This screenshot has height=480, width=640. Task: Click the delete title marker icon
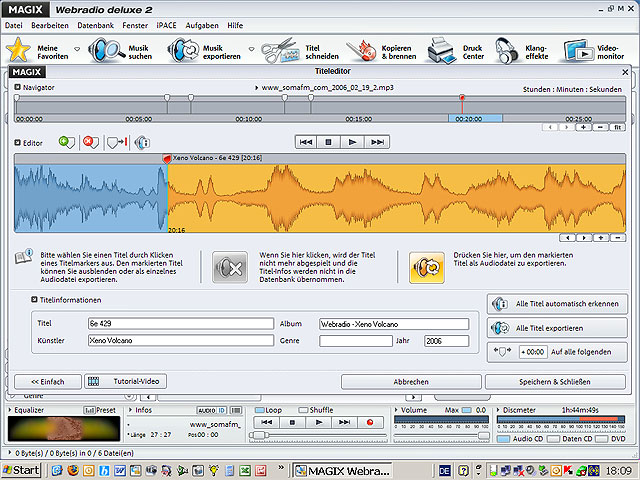point(91,142)
